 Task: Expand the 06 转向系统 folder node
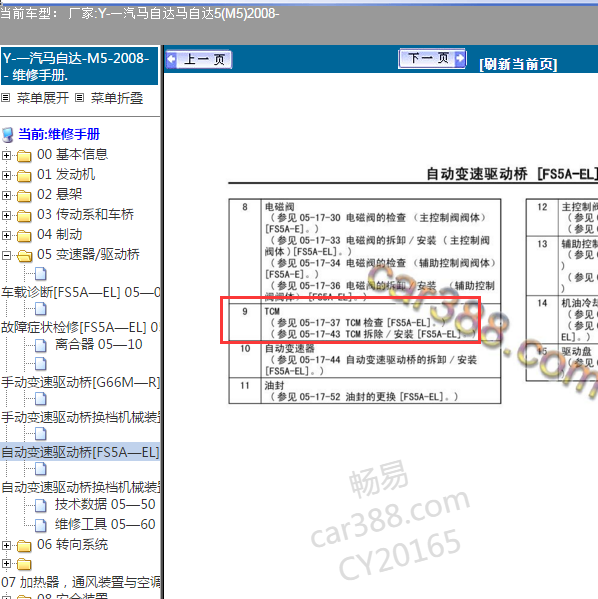click(x=6, y=545)
